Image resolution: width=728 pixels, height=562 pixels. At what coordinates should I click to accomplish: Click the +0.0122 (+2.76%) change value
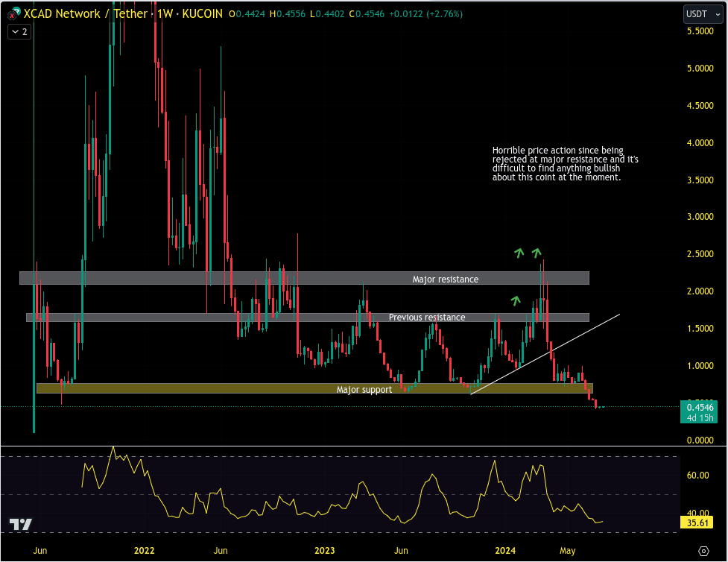pyautogui.click(x=425, y=14)
